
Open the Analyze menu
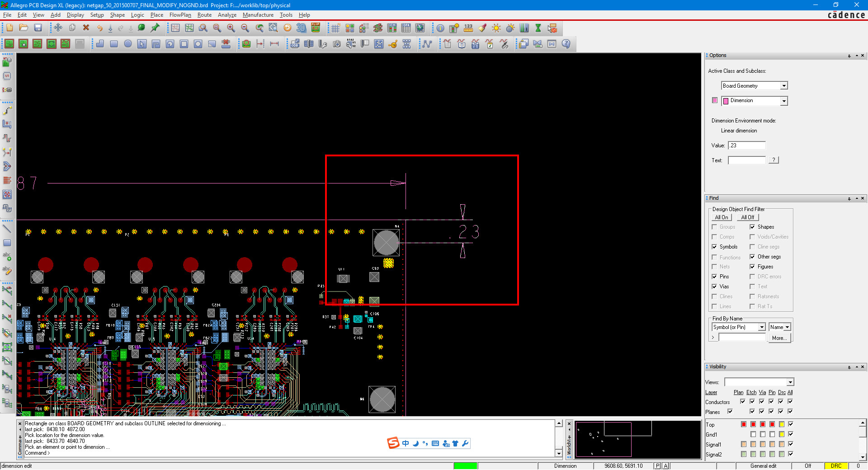pos(227,15)
